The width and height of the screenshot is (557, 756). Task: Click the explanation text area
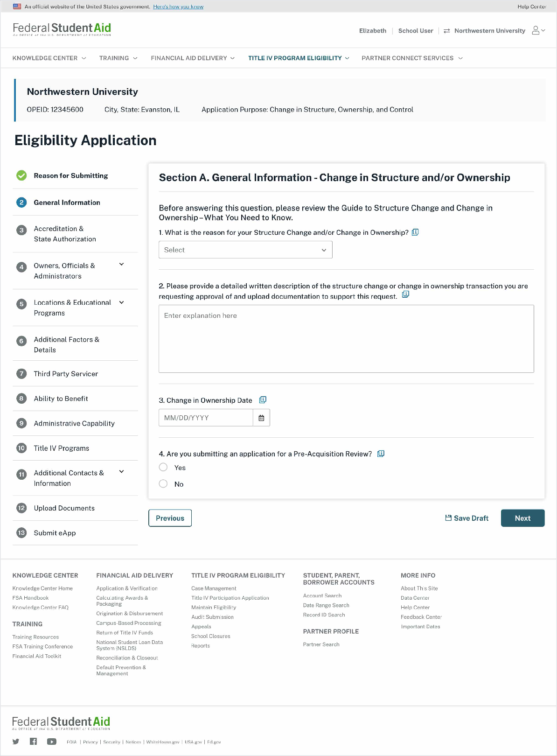tap(346, 339)
